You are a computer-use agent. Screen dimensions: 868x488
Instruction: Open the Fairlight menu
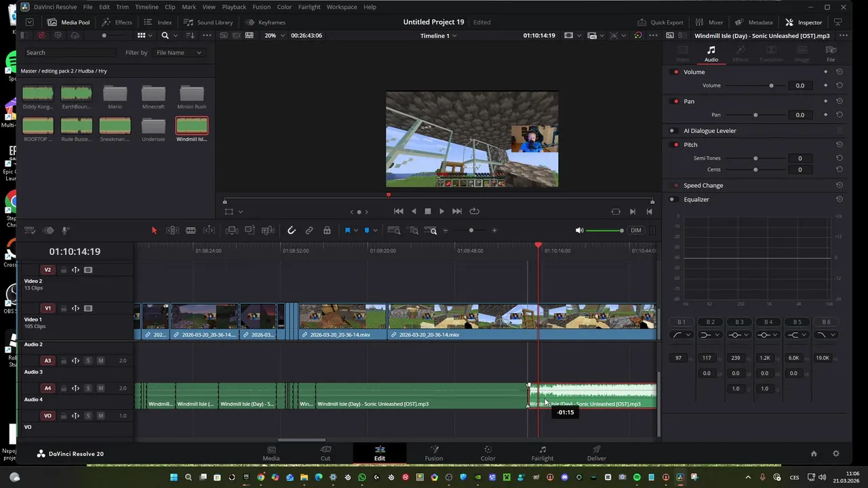309,7
